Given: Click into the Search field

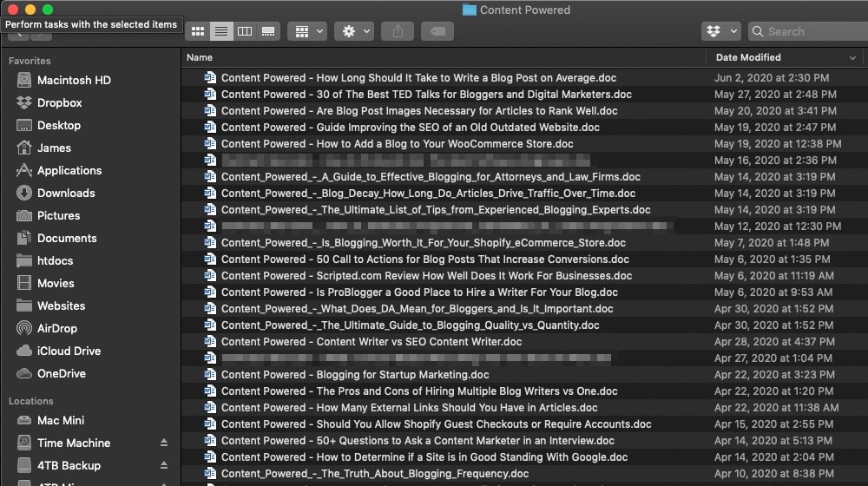Looking at the screenshot, I should (x=812, y=31).
